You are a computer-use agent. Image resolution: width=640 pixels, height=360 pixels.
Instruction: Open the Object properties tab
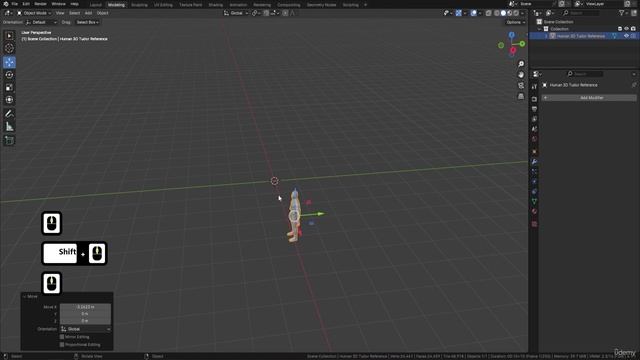coord(534,152)
